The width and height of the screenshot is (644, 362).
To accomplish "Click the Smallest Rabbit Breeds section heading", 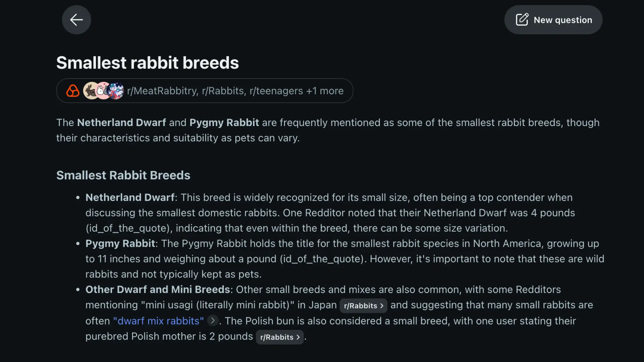I will [123, 175].
